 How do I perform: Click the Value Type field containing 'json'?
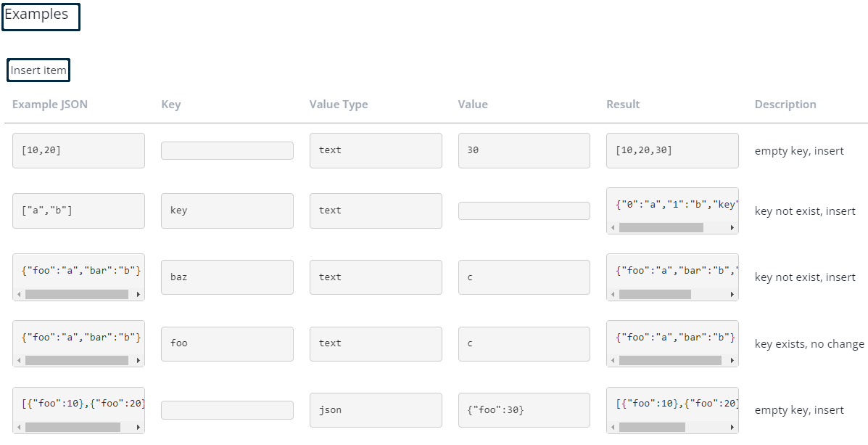click(x=376, y=410)
